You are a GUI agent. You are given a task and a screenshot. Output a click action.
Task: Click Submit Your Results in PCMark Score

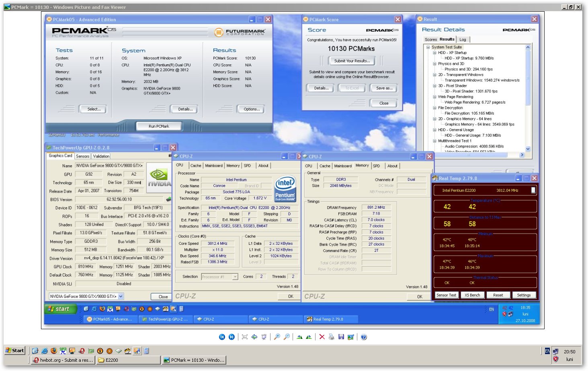tap(352, 61)
